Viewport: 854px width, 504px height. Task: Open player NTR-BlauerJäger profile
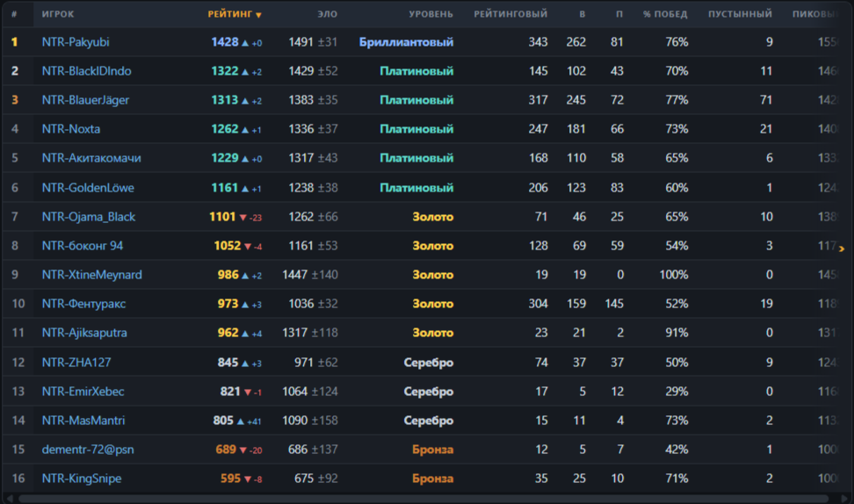[x=85, y=100]
